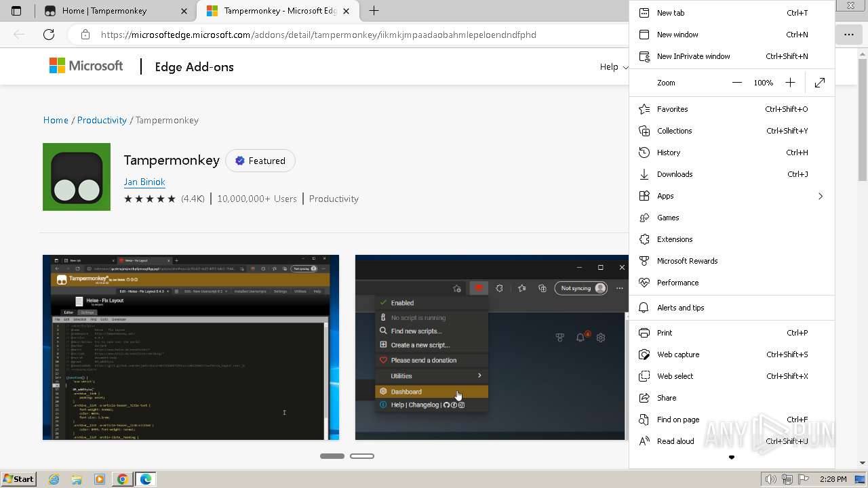Click the volume tray icon
The width and height of the screenshot is (868, 488).
coord(770,479)
